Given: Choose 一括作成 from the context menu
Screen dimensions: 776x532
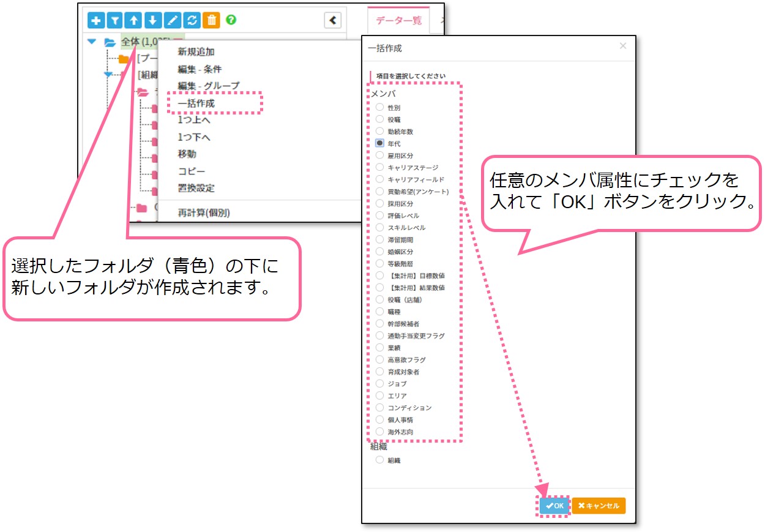Looking at the screenshot, I should (196, 103).
